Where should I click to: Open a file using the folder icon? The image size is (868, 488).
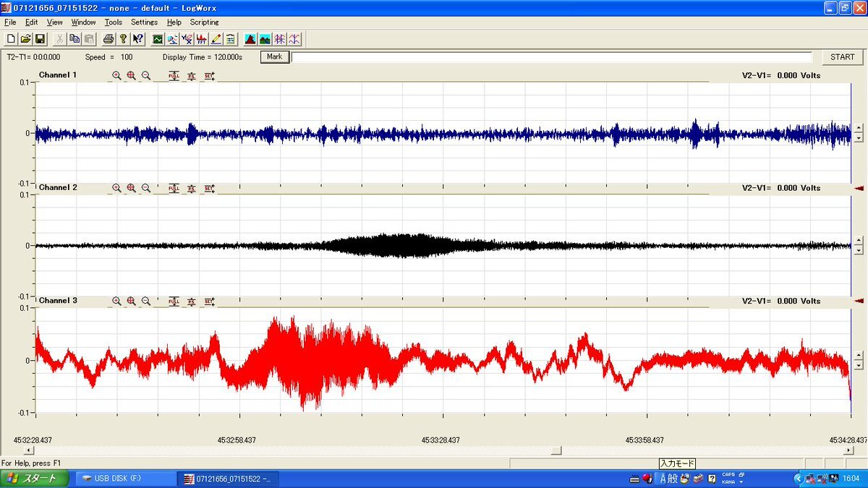coord(25,39)
